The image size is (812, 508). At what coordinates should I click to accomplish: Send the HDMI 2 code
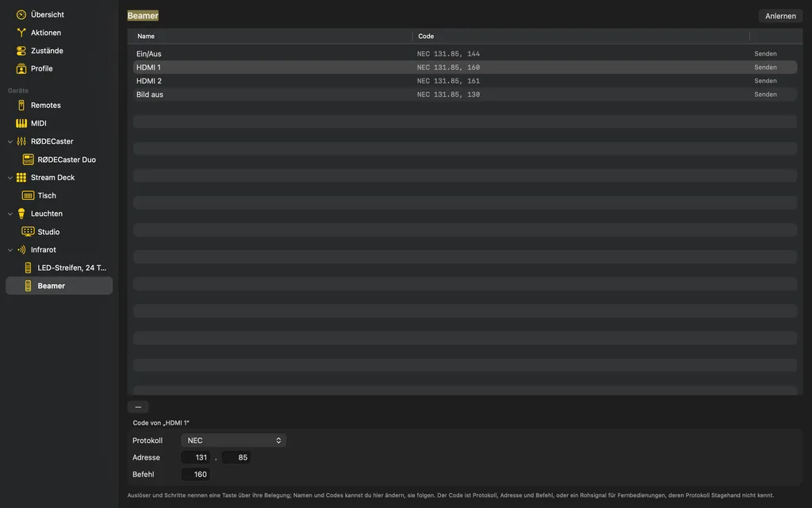point(765,81)
